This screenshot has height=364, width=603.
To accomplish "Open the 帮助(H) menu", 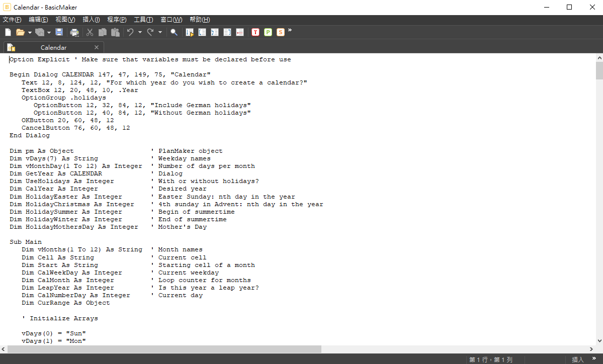I will click(x=200, y=20).
